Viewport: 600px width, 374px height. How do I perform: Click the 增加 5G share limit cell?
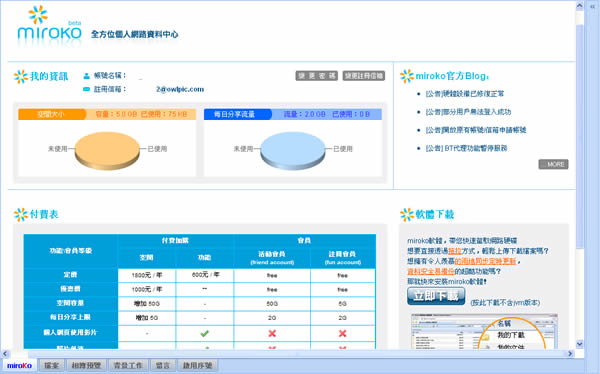tap(147, 318)
